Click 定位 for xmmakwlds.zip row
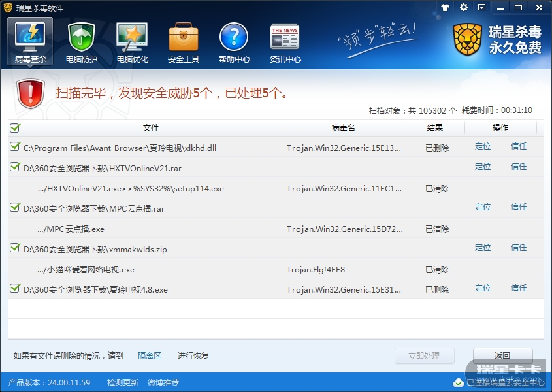 click(x=483, y=248)
